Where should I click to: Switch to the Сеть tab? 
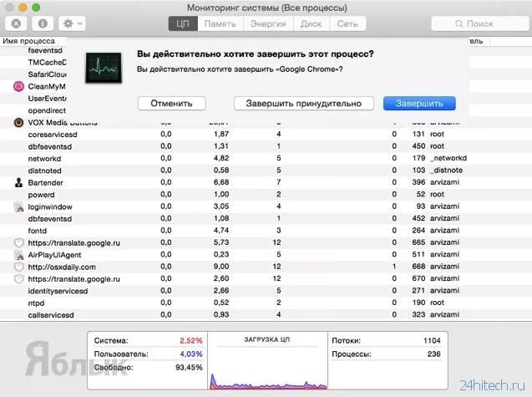pos(347,23)
